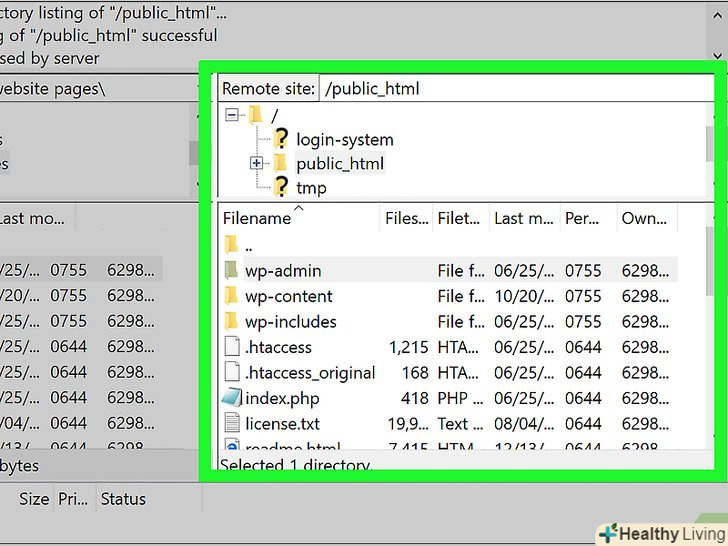Viewport: 728px width, 546px height.
Task: Click the local tree vertical scrollbar
Action: (x=194, y=153)
